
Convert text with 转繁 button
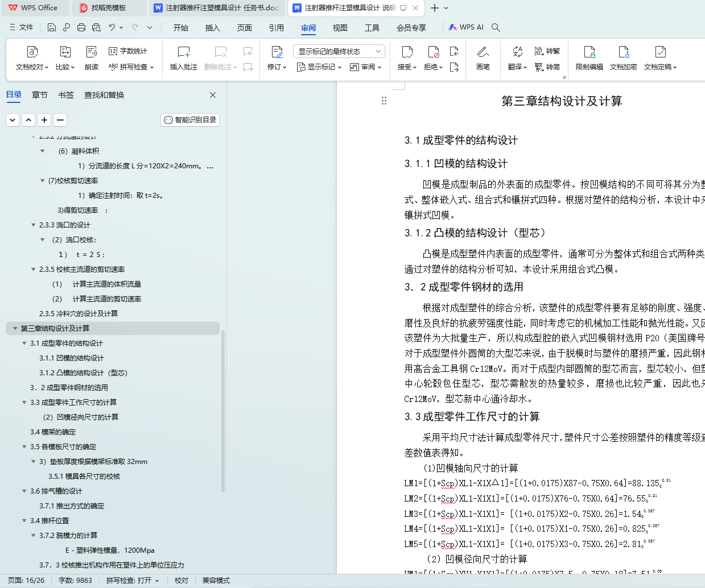tap(547, 51)
